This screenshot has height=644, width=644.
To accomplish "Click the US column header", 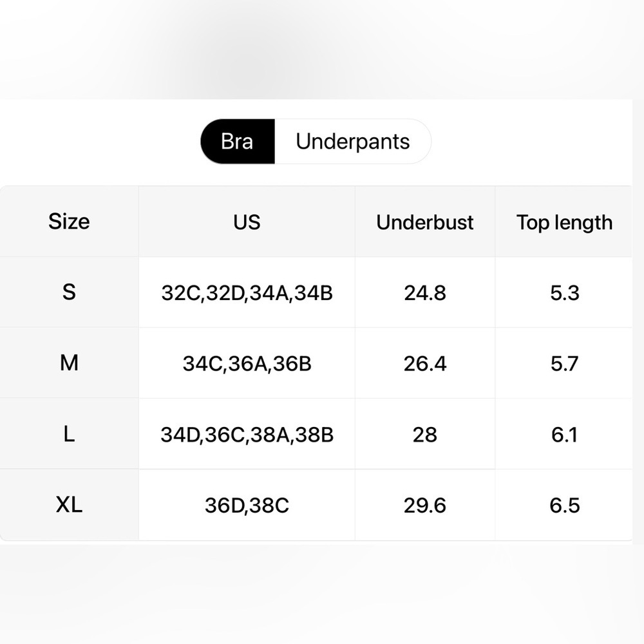I will [x=247, y=222].
